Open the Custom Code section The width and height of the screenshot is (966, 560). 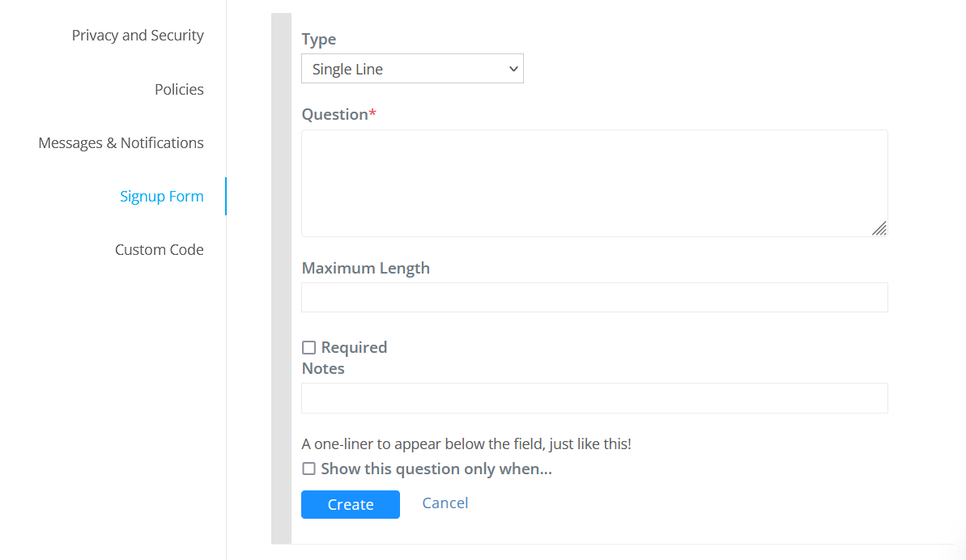(x=159, y=250)
